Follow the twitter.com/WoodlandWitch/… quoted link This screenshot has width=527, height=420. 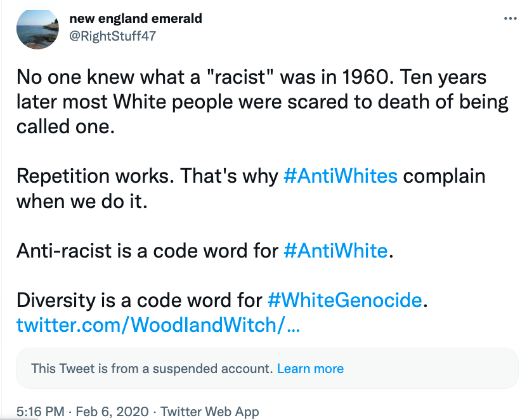159,325
